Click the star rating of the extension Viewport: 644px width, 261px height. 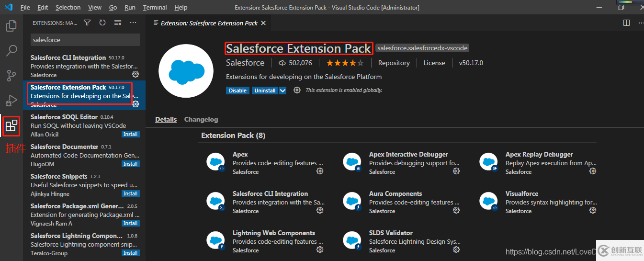(345, 63)
